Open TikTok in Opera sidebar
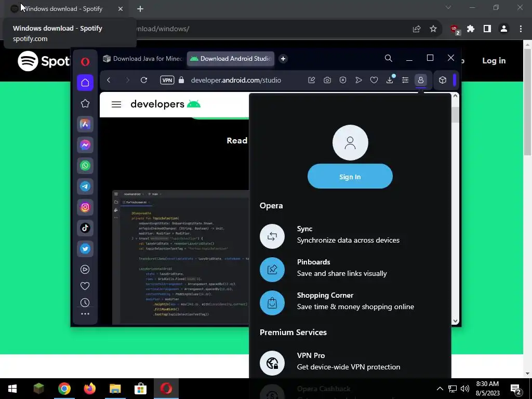Image resolution: width=532 pixels, height=399 pixels. pyautogui.click(x=85, y=228)
